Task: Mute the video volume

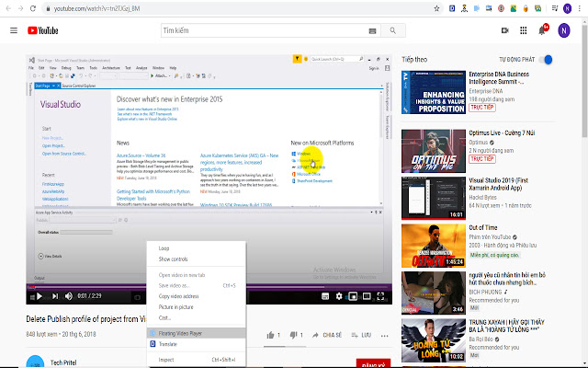Action: coord(69,296)
